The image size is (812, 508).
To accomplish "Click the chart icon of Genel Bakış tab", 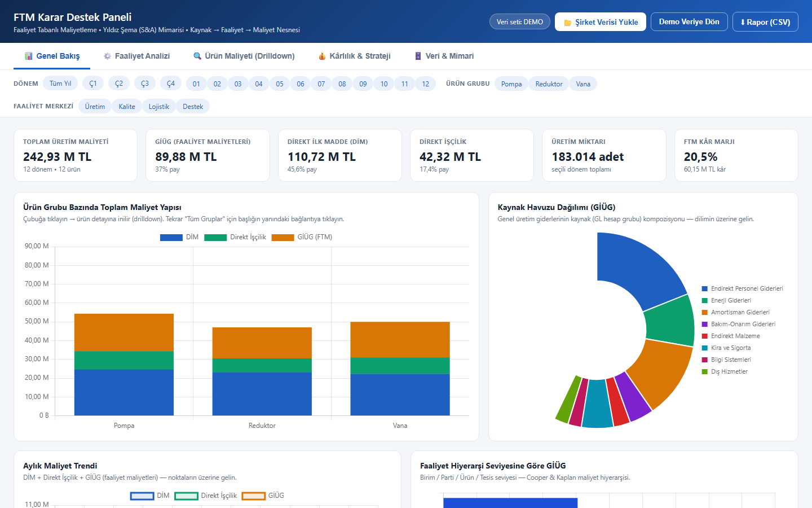I will (29, 56).
